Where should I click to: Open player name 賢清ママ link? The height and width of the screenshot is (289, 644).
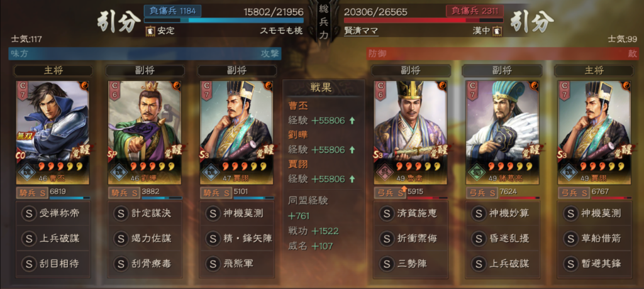[x=360, y=31]
